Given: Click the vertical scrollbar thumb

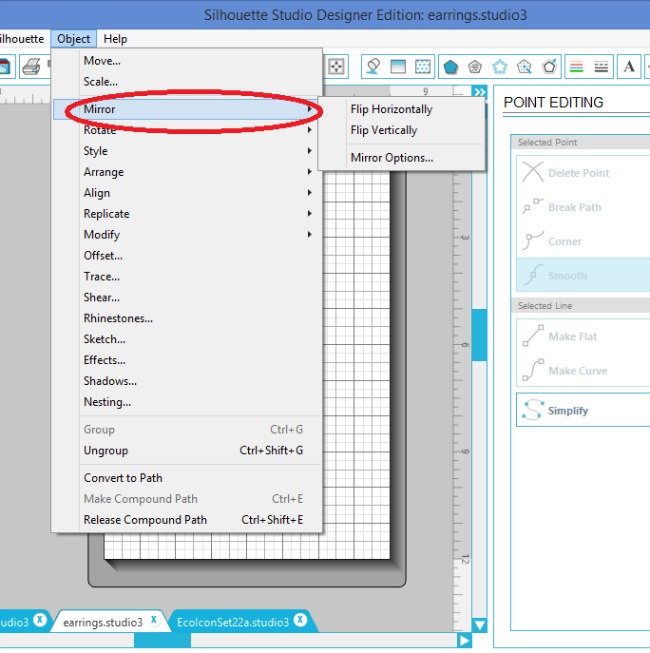Looking at the screenshot, I should [x=479, y=334].
